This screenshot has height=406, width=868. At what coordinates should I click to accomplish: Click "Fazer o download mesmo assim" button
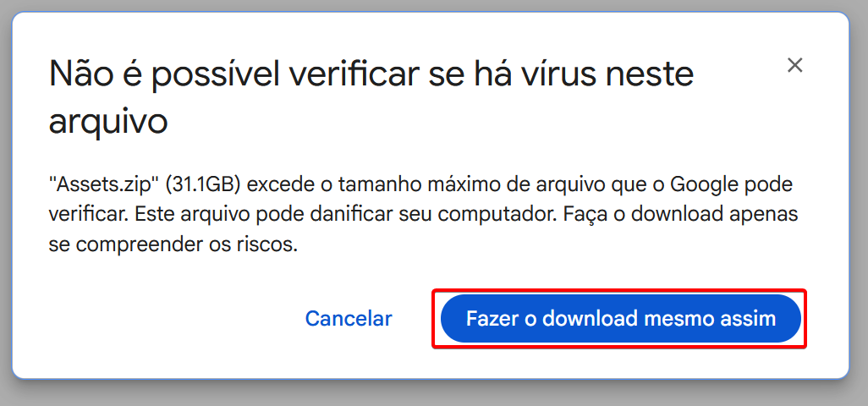pyautogui.click(x=621, y=319)
